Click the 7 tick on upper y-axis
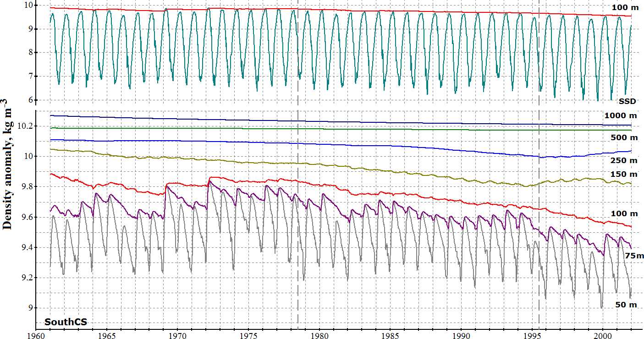This screenshot has width=644, height=339. point(29,76)
